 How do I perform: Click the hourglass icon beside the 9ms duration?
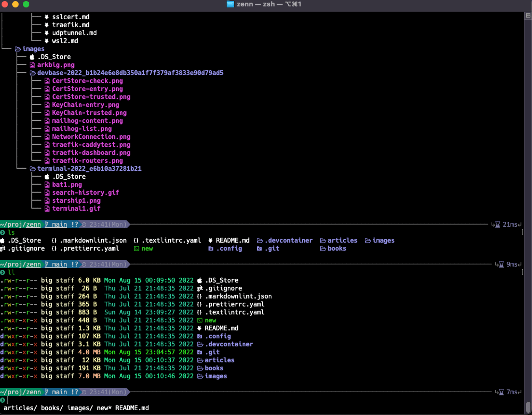(501, 264)
